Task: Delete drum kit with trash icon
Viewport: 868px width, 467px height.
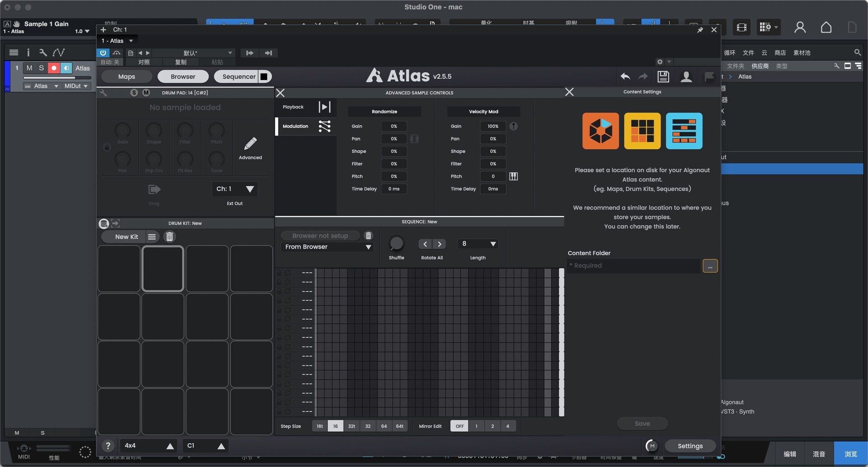Action: coord(169,237)
